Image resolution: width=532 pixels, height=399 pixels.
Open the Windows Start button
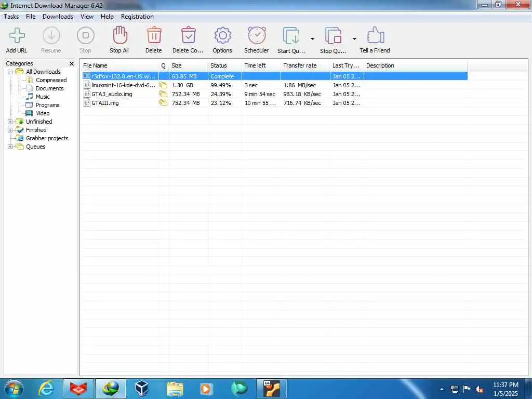(14, 389)
